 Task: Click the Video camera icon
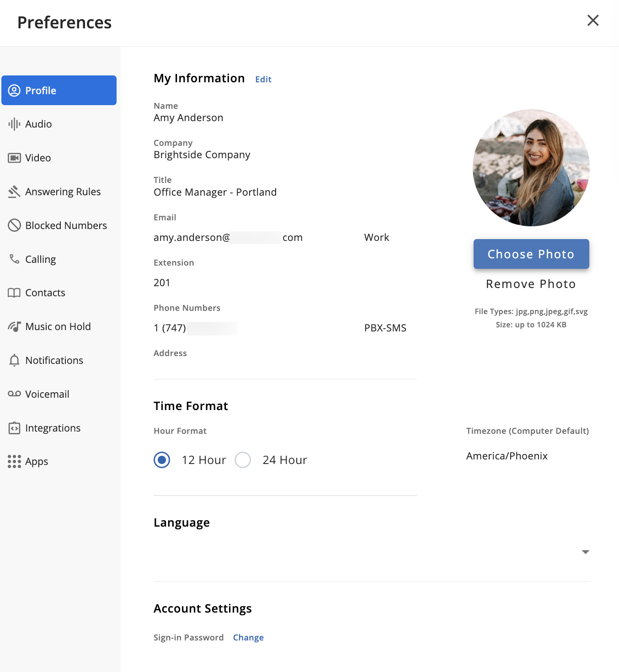pyautogui.click(x=14, y=158)
